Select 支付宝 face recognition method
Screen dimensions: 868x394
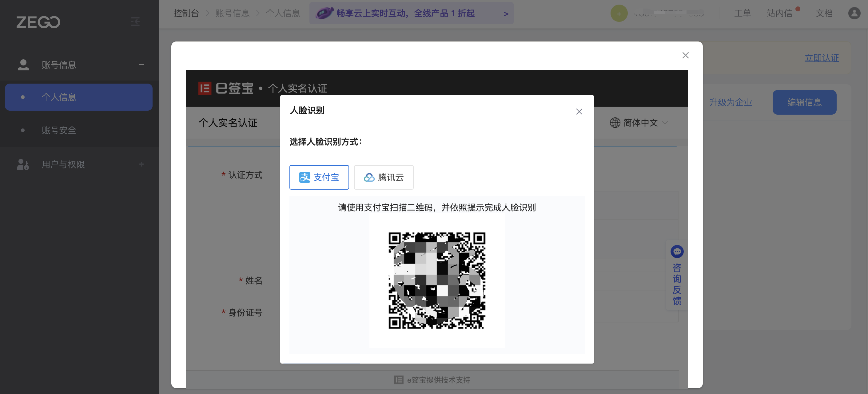319,177
